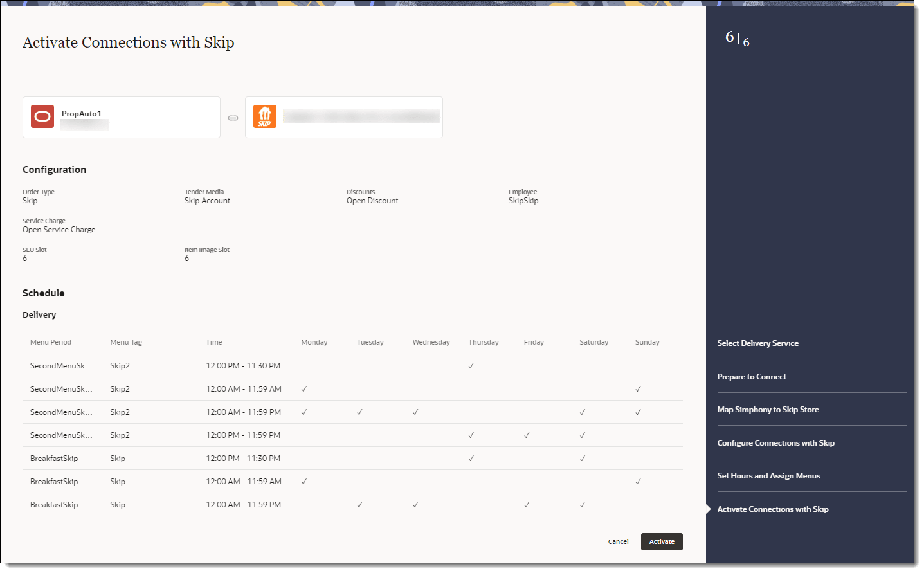The width and height of the screenshot is (924, 573).
Task: Cancel the connection activation
Action: (619, 541)
